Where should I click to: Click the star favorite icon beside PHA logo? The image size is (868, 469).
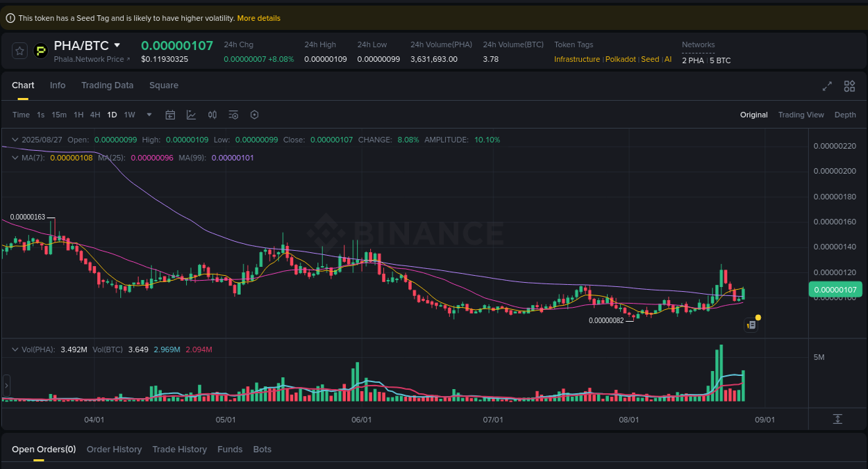tap(19, 51)
